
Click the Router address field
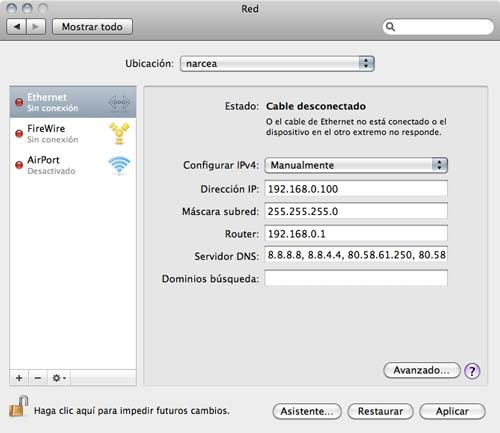pos(356,234)
